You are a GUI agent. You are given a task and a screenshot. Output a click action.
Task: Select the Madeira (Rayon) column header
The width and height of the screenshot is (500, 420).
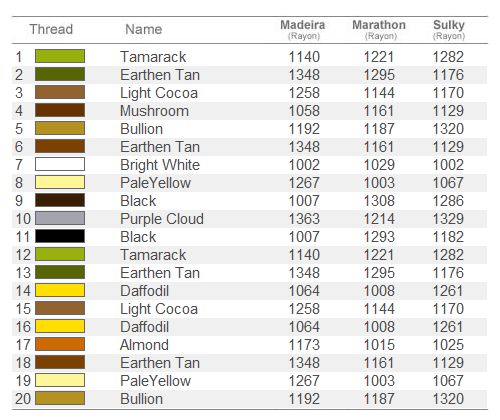point(303,30)
